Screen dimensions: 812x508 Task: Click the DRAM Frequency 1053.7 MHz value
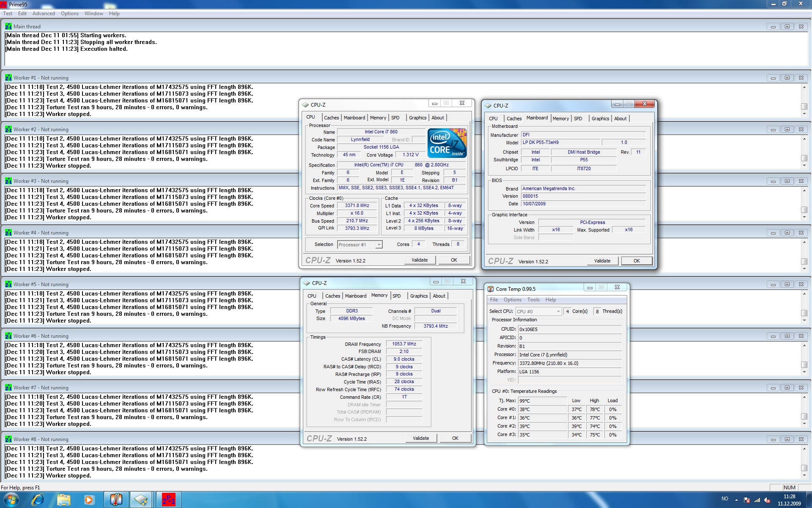coord(404,344)
